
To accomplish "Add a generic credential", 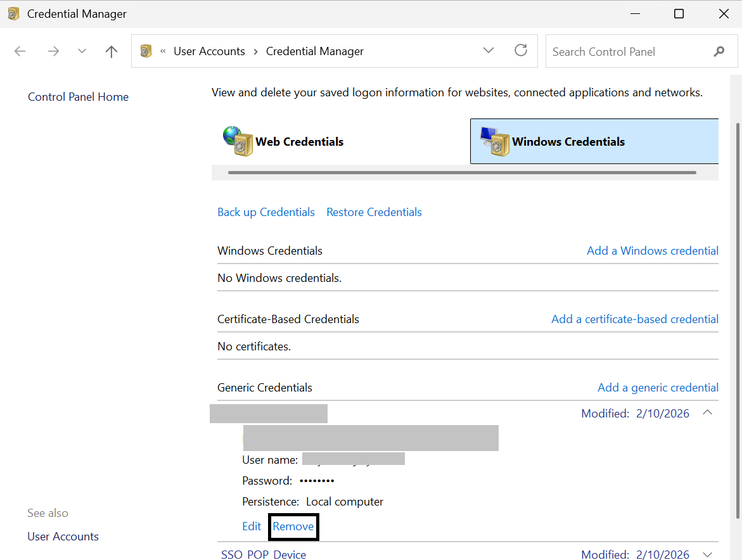I will point(658,388).
